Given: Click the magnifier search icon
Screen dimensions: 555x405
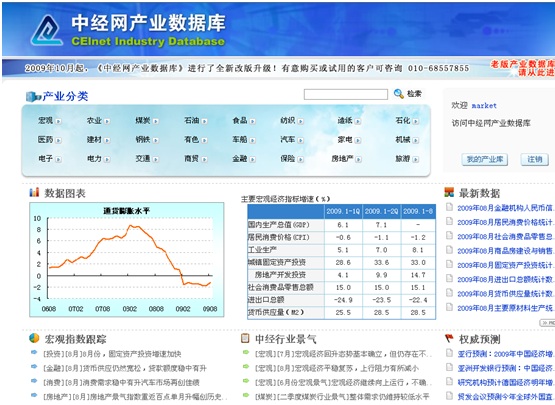Looking at the screenshot, I should coord(399,94).
